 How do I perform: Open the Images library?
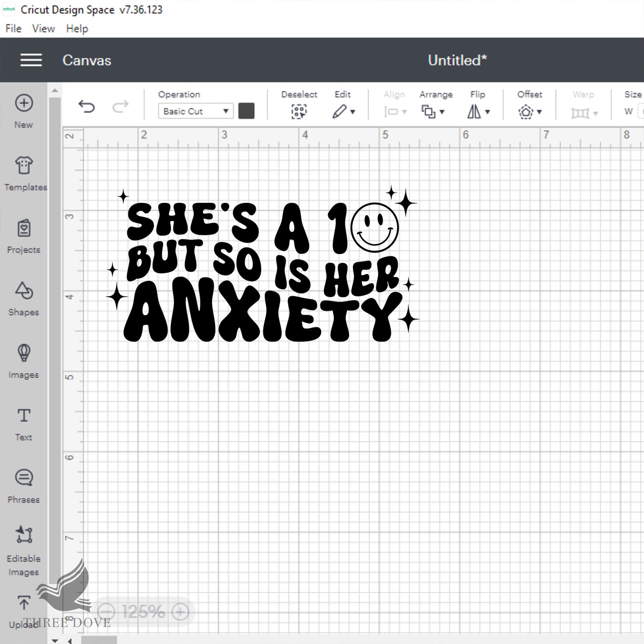pos(24,361)
